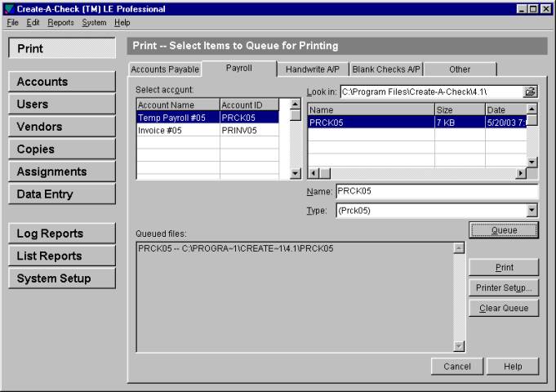The height and width of the screenshot is (392, 556).
Task: Open the Users section
Action: click(62, 104)
